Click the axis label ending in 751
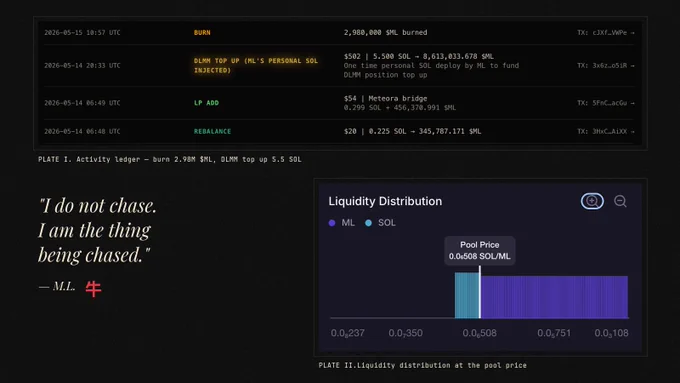 (x=554, y=333)
